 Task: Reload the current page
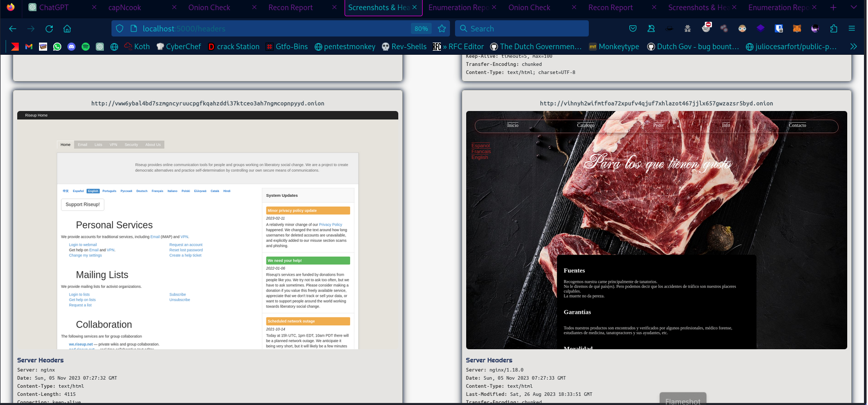pos(49,29)
